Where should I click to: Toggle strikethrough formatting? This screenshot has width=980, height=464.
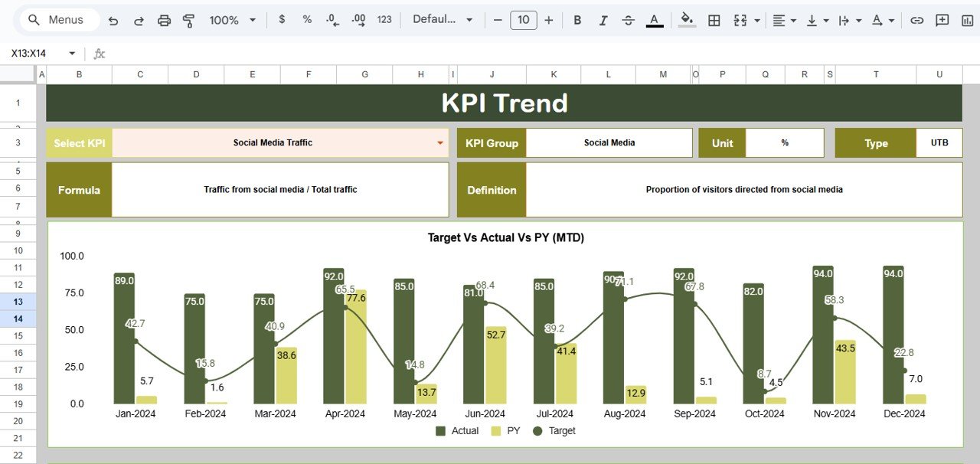click(628, 20)
